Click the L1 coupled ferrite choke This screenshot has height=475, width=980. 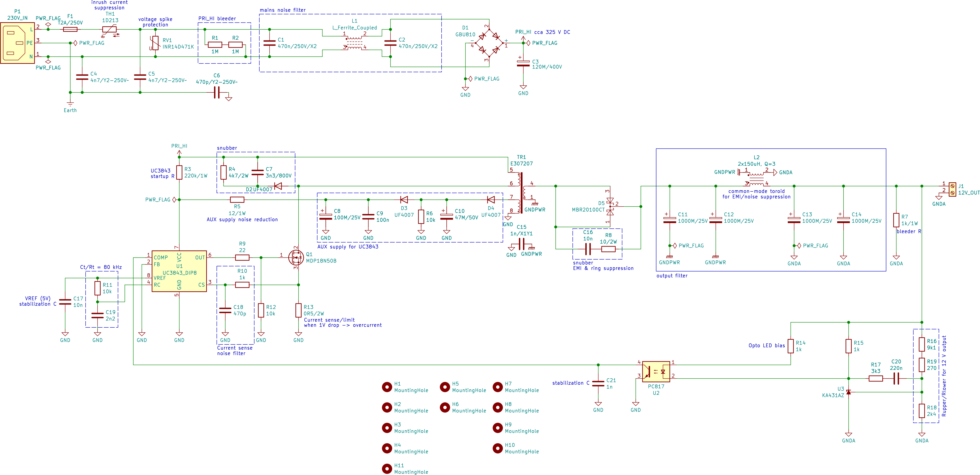coord(355,42)
